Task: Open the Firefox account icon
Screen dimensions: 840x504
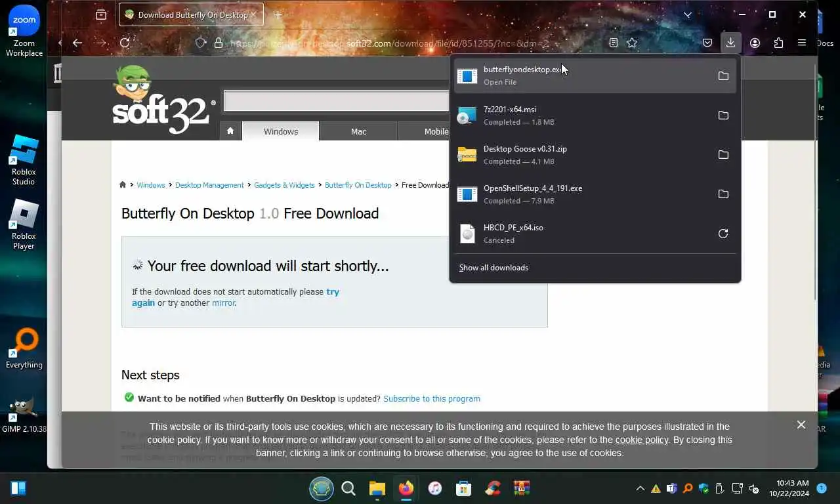Action: (x=755, y=43)
